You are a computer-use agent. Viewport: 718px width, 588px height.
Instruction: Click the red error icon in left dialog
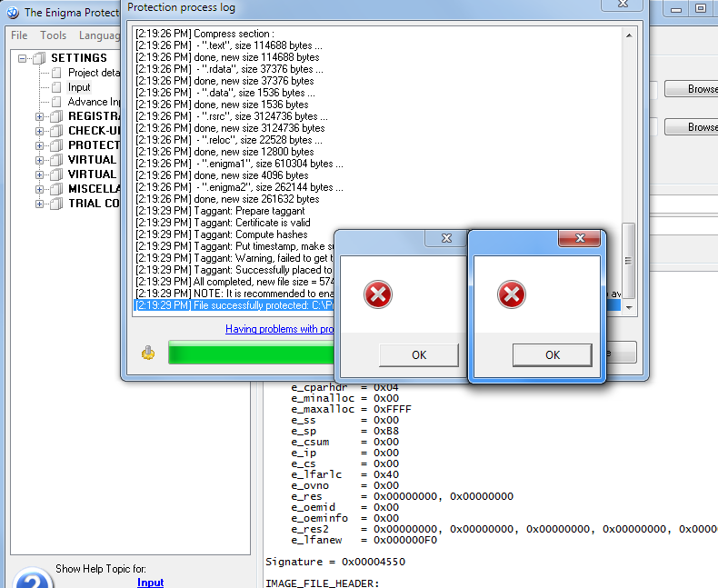378,294
